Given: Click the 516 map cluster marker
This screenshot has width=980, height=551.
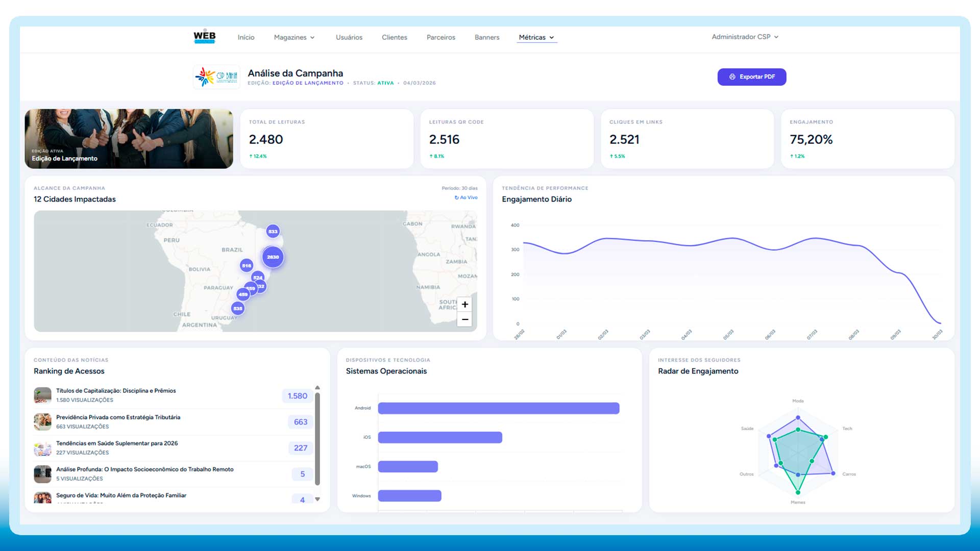Looking at the screenshot, I should (247, 266).
